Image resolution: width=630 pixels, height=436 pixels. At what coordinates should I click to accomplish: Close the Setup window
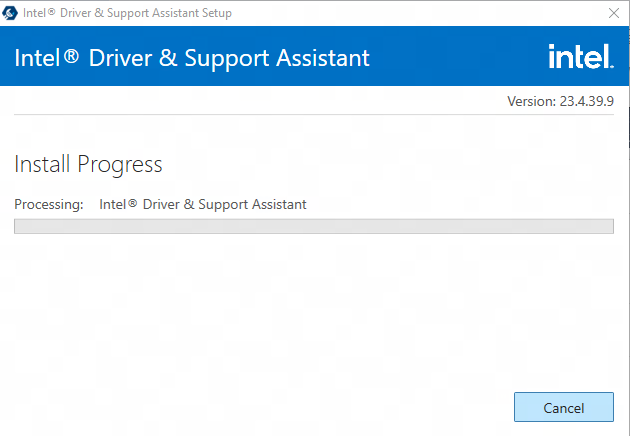614,13
